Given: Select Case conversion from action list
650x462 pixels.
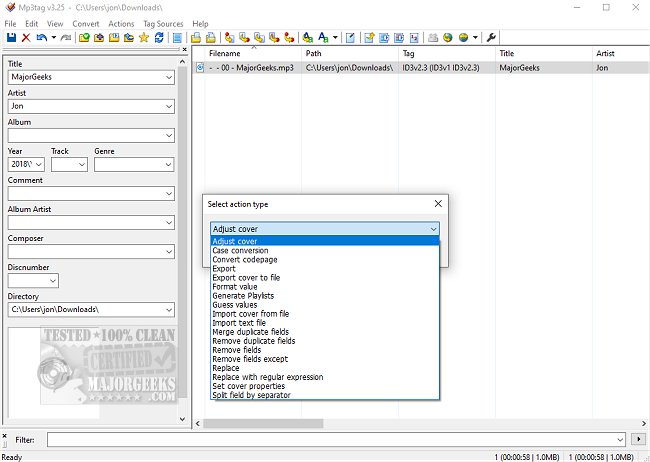Looking at the screenshot, I should tap(240, 250).
